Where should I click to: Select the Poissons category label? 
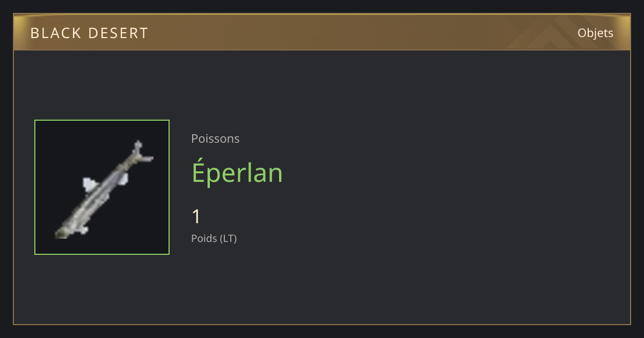tap(215, 139)
